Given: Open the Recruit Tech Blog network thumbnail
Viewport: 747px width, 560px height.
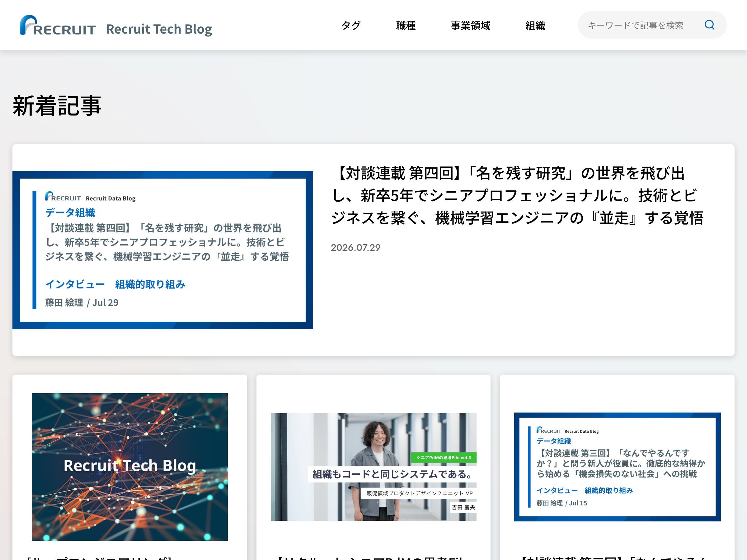Looking at the screenshot, I should pos(130,467).
